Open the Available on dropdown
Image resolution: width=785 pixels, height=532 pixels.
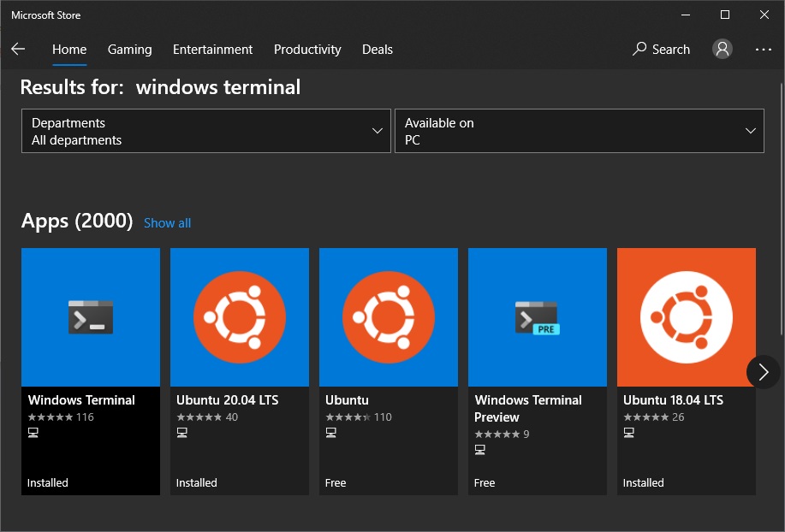[580, 131]
